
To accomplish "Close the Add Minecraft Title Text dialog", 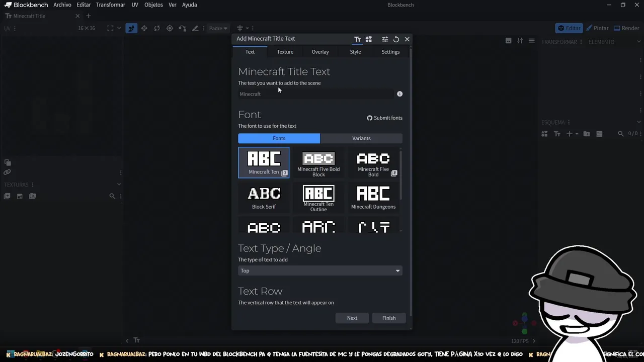I will click(x=407, y=39).
